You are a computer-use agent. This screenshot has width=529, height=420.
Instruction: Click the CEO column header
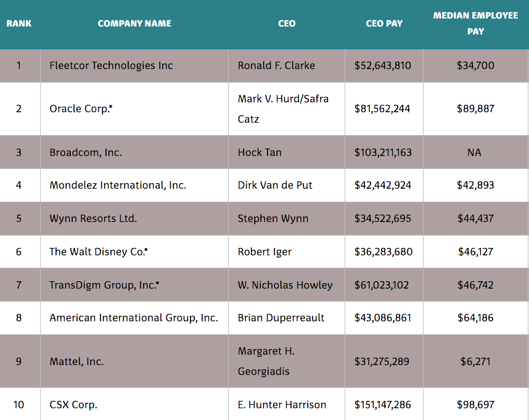[287, 23]
